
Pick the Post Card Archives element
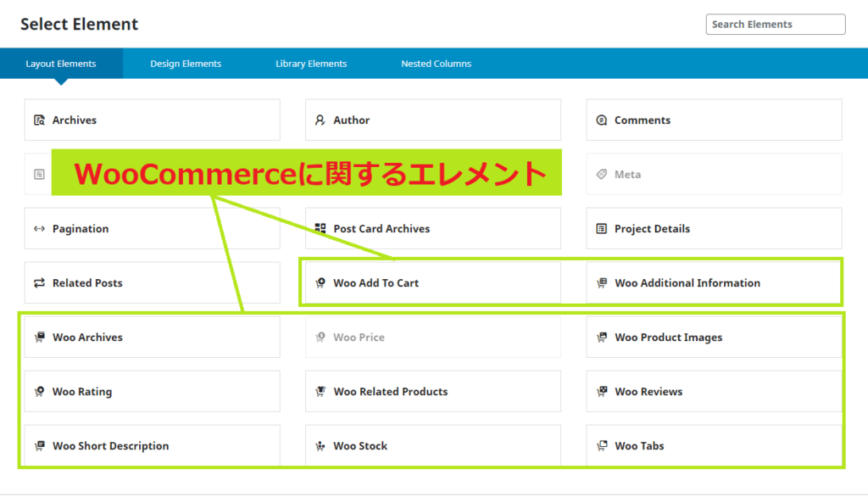(433, 229)
